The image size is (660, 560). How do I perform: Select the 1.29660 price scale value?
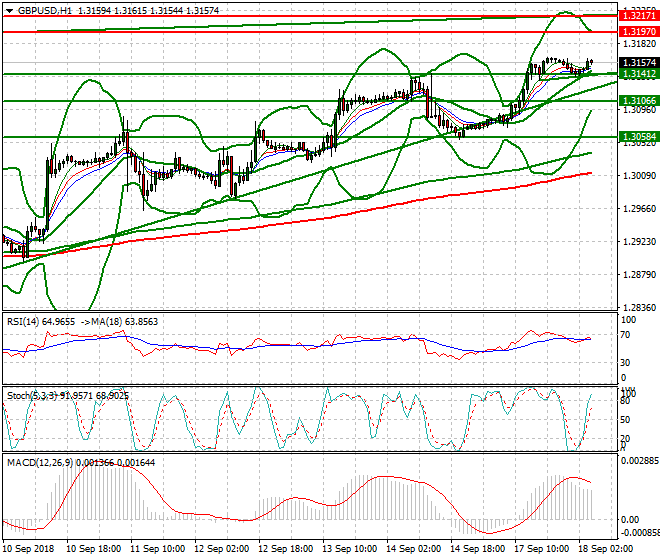click(639, 209)
